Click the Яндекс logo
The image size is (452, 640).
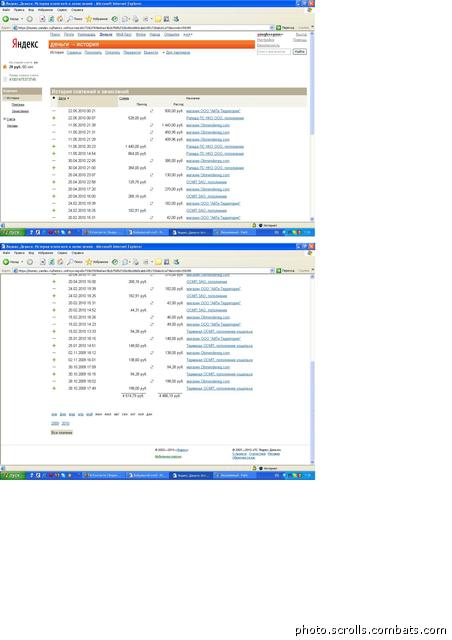[24, 44]
